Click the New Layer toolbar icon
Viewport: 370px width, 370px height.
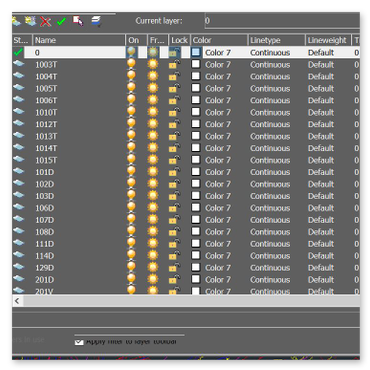[16, 22]
